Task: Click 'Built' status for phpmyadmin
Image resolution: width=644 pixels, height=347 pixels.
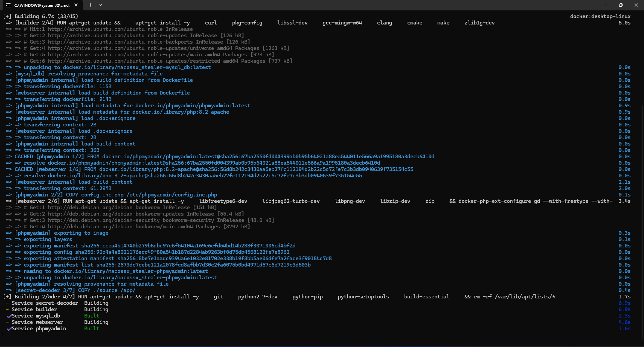Action: point(92,329)
